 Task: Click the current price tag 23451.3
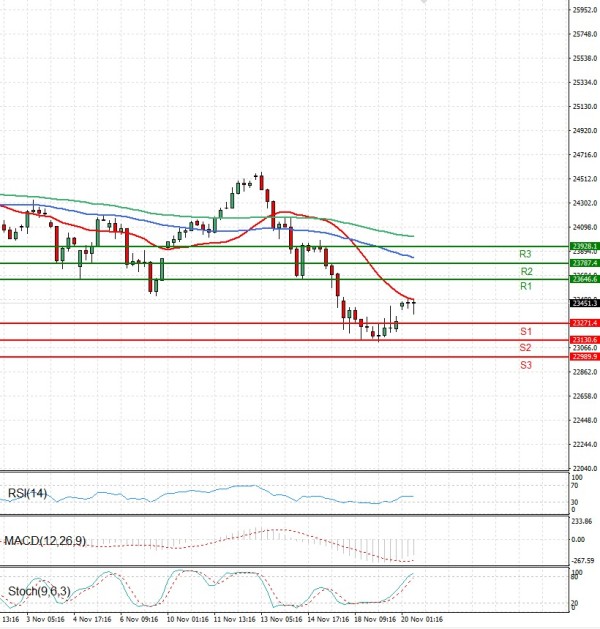(x=584, y=302)
